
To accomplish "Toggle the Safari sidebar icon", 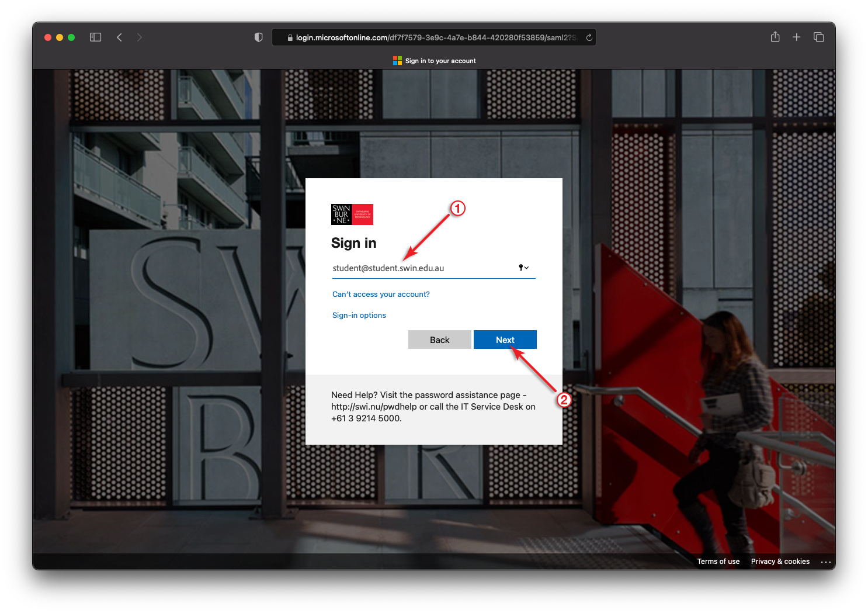I will 96,37.
